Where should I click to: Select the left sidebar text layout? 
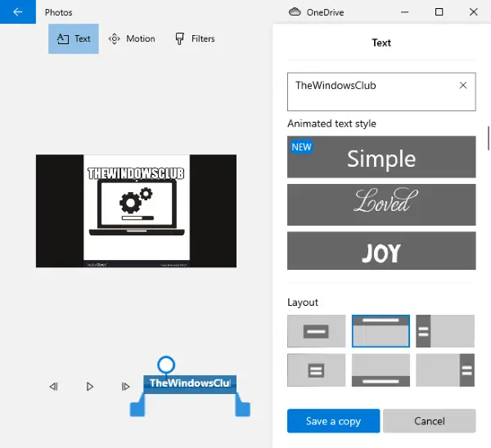tap(445, 331)
